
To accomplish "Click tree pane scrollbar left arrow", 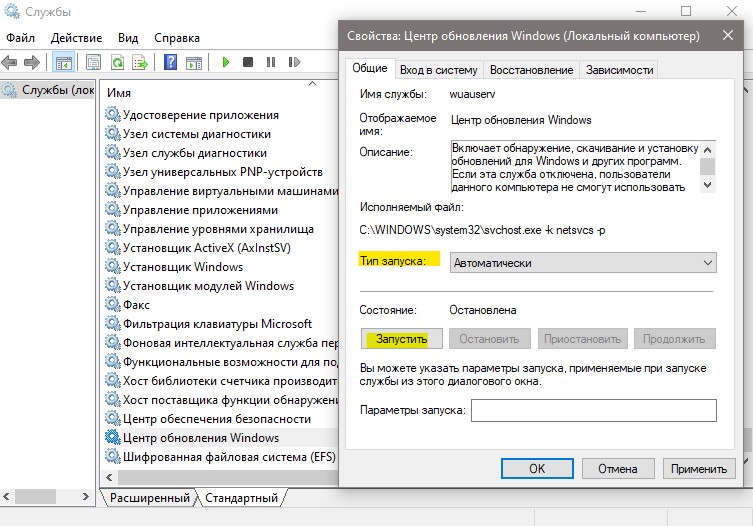I will click(6, 496).
